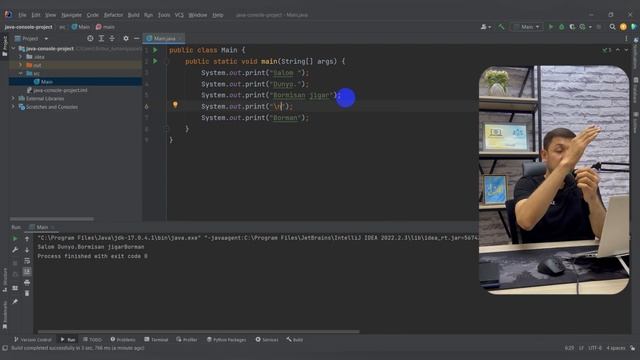Expand External Libraries node
This screenshot has width=640, height=360.
coord(13,98)
